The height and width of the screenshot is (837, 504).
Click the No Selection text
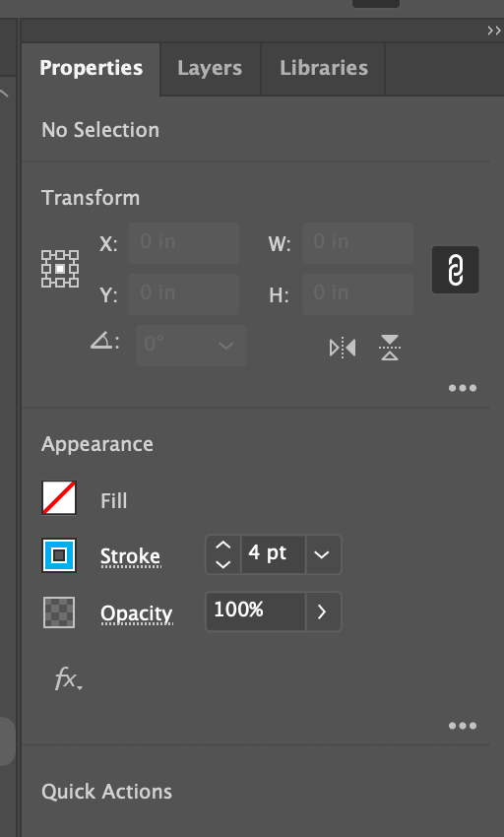[x=100, y=130]
